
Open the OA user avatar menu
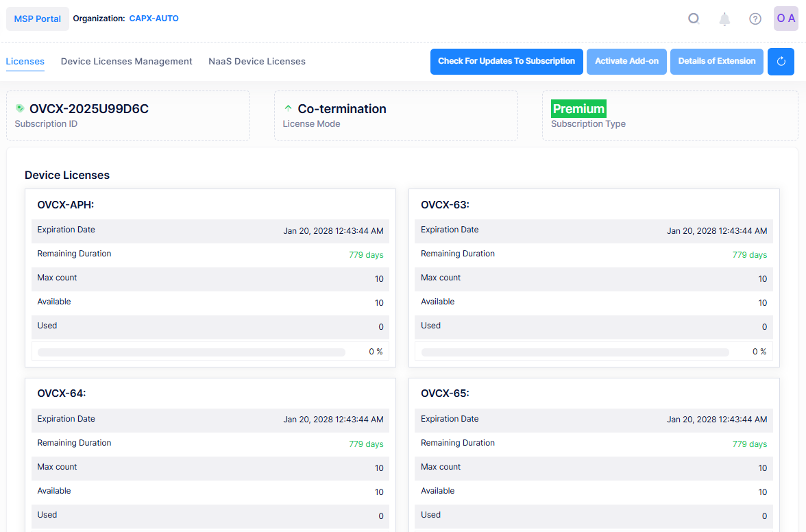coord(786,19)
